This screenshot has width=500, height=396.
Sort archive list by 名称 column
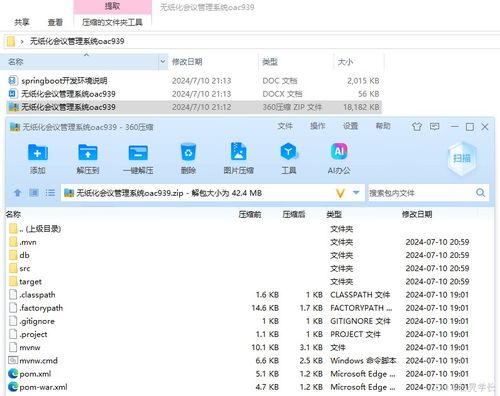13,214
